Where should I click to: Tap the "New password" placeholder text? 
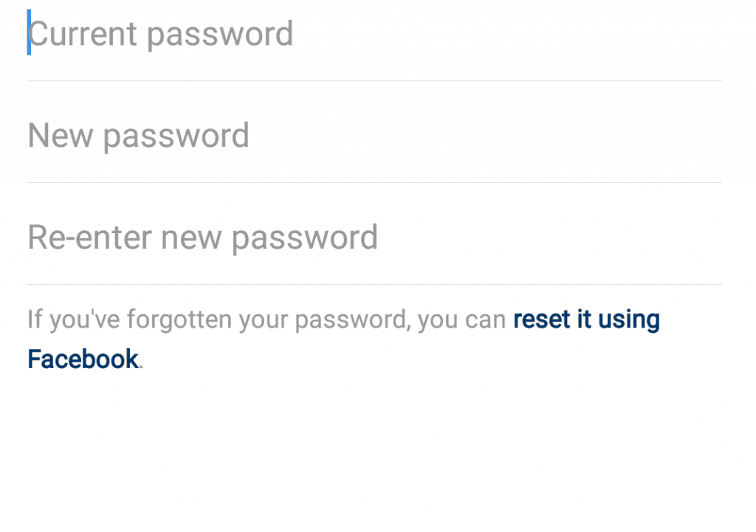(x=138, y=137)
